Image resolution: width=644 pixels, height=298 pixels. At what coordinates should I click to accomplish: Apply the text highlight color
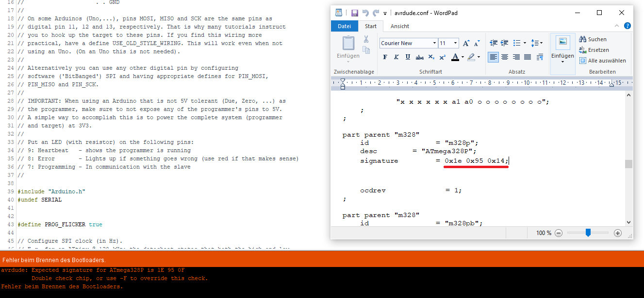click(x=471, y=57)
